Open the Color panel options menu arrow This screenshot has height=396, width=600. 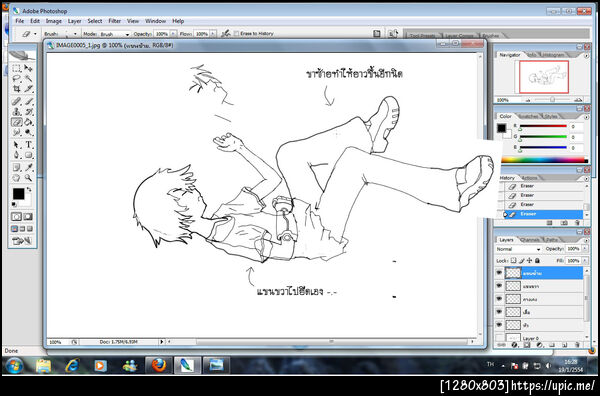coord(587,117)
